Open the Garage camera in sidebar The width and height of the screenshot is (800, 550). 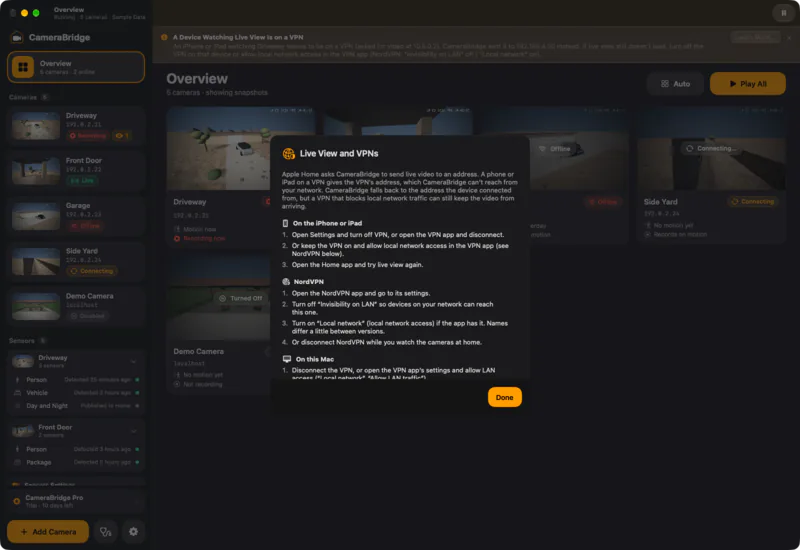tap(76, 215)
